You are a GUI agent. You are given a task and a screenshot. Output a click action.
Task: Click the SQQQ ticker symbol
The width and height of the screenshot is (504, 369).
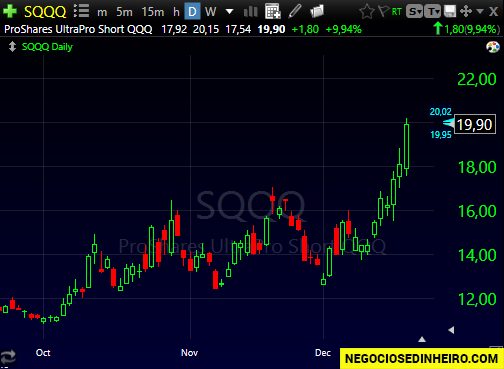[x=45, y=12]
